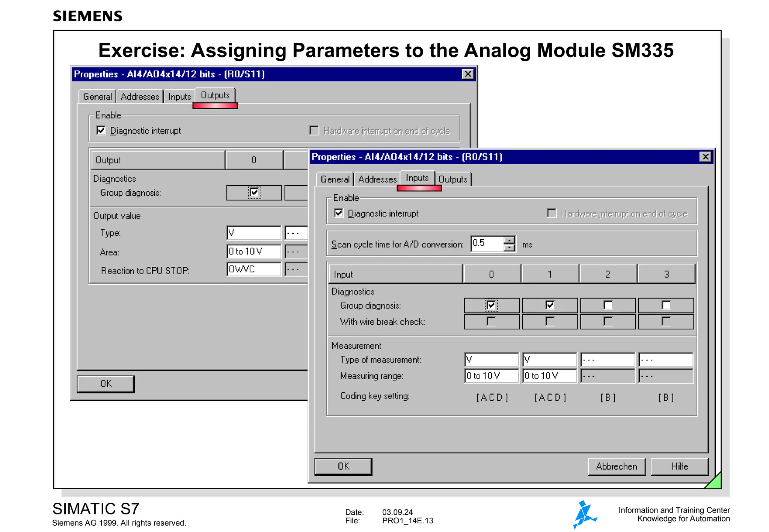Uncheck Group diagnosis for input channel 1

pos(550,305)
